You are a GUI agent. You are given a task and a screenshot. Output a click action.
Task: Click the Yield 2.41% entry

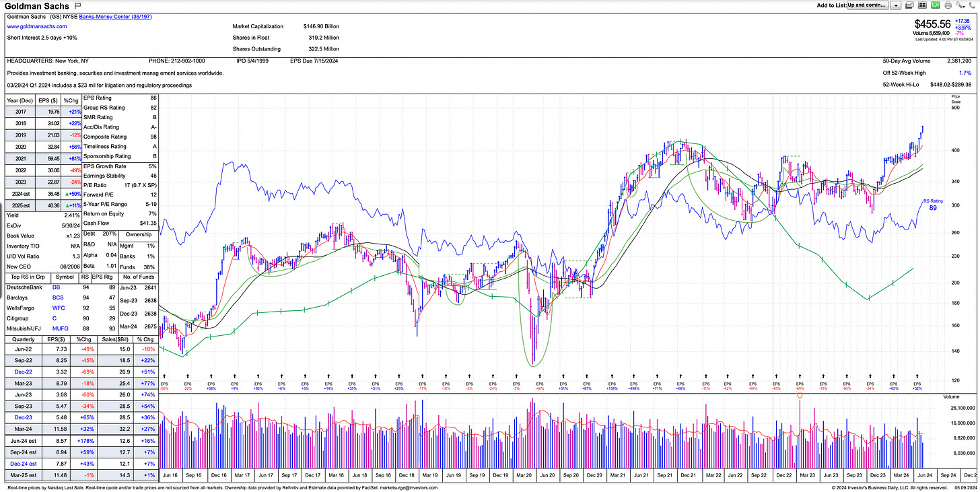tap(43, 215)
